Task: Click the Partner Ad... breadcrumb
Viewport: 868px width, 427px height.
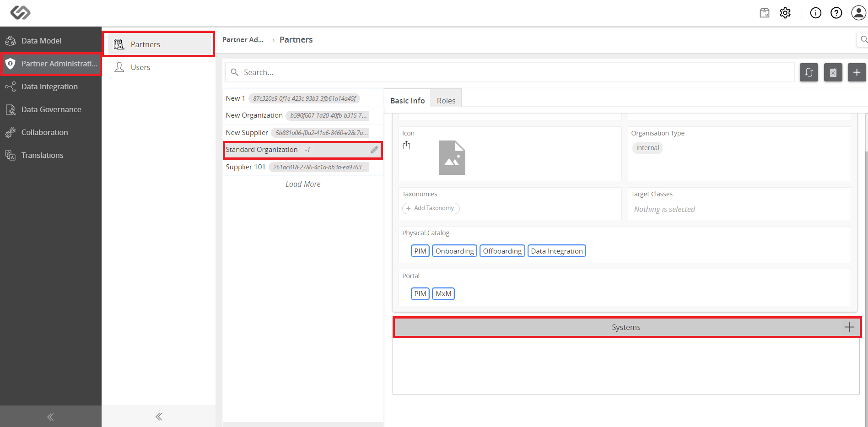Action: pos(243,40)
